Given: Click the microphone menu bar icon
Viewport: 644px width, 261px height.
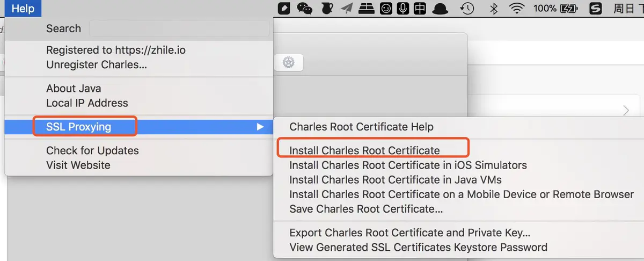Looking at the screenshot, I should 402,8.
